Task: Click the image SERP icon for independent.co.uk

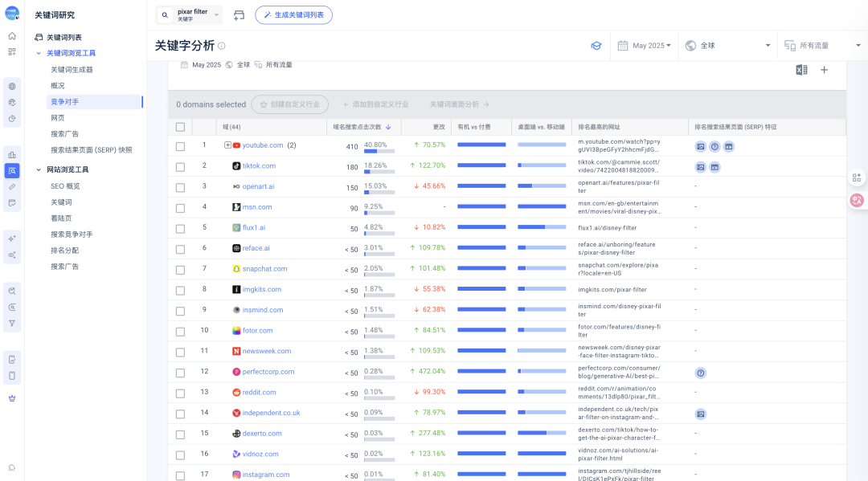Action: (700, 414)
